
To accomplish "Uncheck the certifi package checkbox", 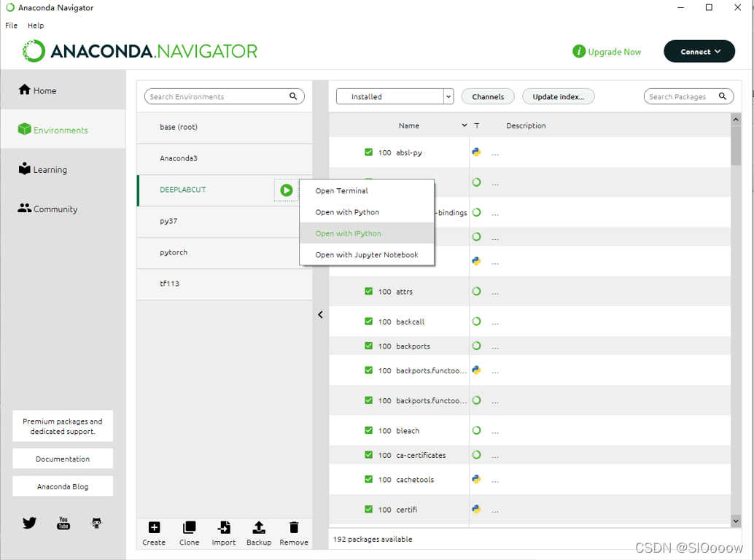I will 368,509.
